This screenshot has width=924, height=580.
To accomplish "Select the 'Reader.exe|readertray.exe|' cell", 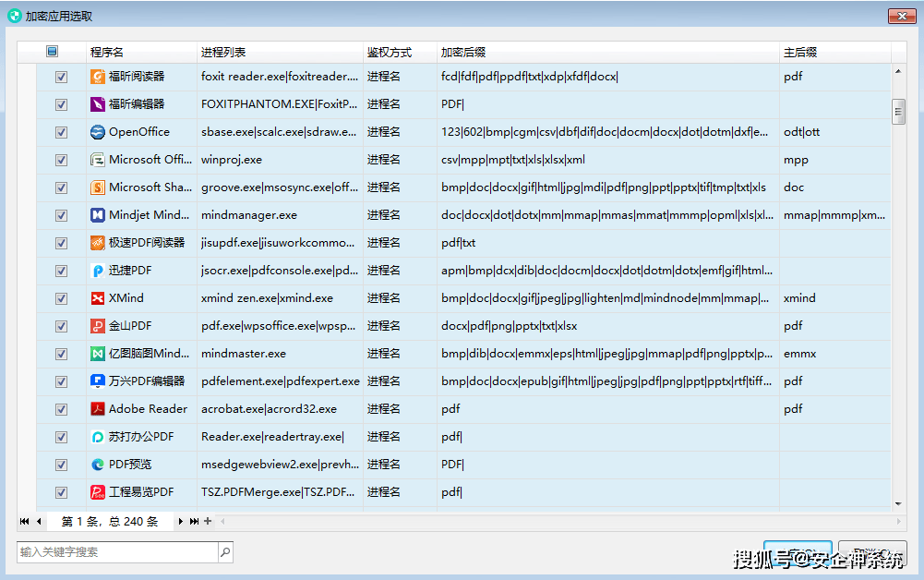I will coord(280,437).
